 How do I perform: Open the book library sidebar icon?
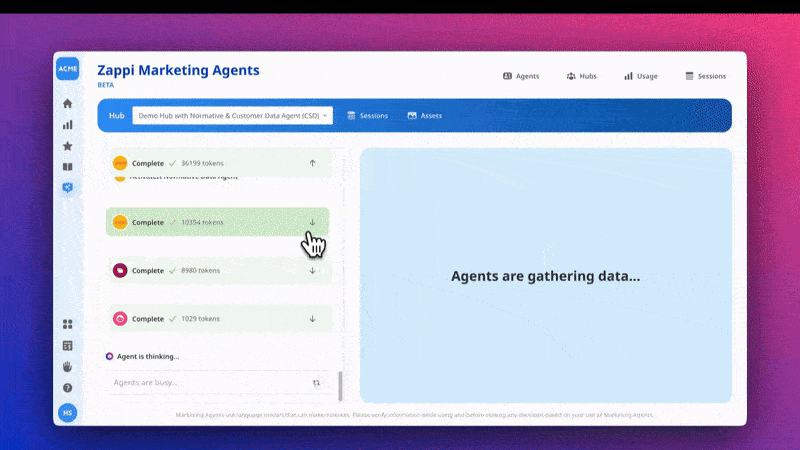67,167
